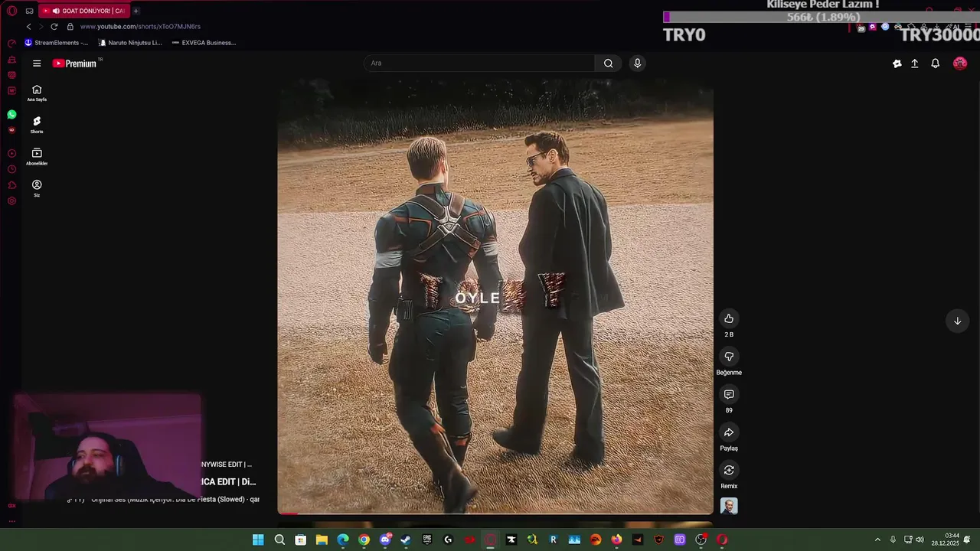Open Player icon in Opera sidebar
980x551 pixels.
(11, 153)
